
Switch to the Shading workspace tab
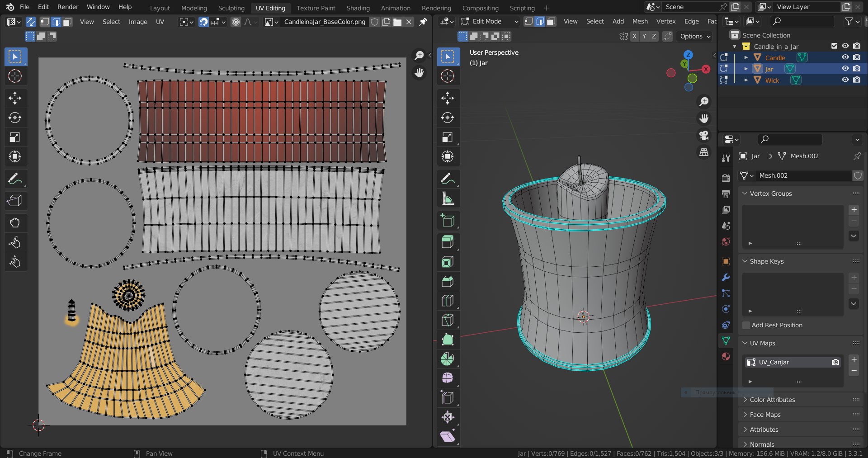click(x=358, y=8)
